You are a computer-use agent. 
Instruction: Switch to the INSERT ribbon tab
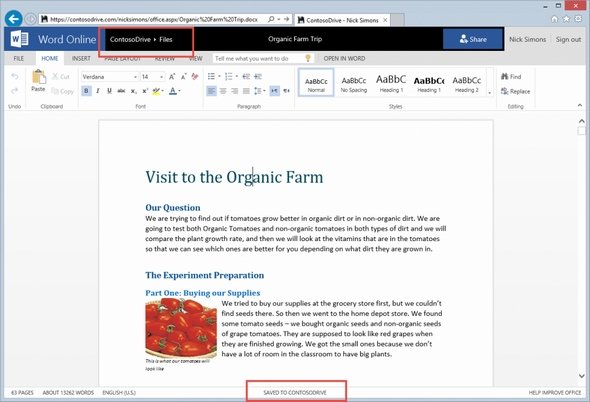tap(81, 58)
